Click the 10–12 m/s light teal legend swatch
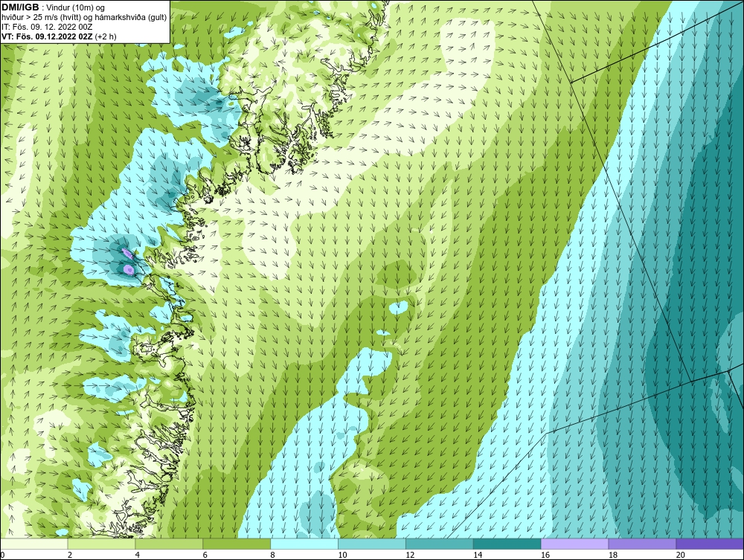Viewport: 744px width, 560px height. click(372, 544)
